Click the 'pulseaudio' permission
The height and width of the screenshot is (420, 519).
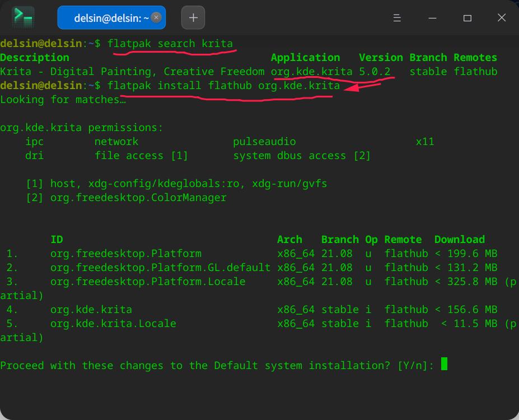point(264,142)
